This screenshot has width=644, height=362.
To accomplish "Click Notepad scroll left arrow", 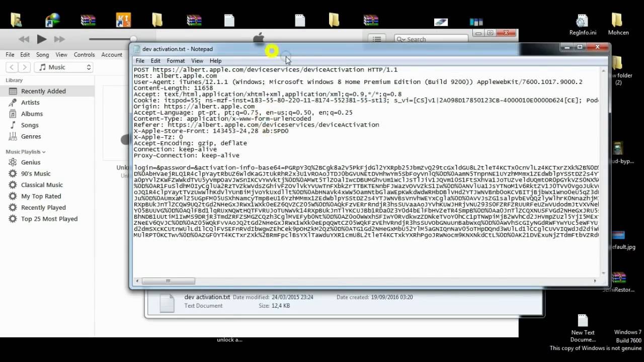I will click(137, 281).
